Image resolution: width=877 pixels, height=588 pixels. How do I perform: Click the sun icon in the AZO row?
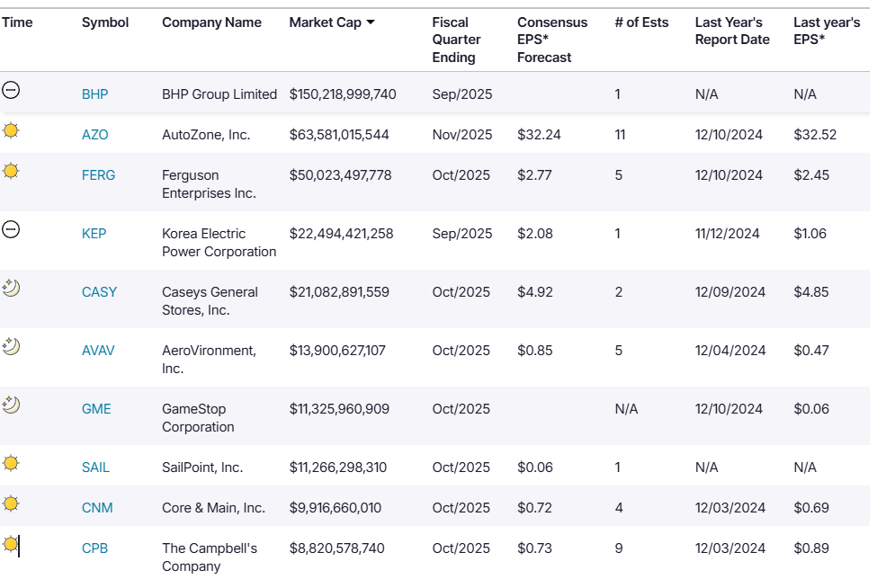(x=11, y=130)
